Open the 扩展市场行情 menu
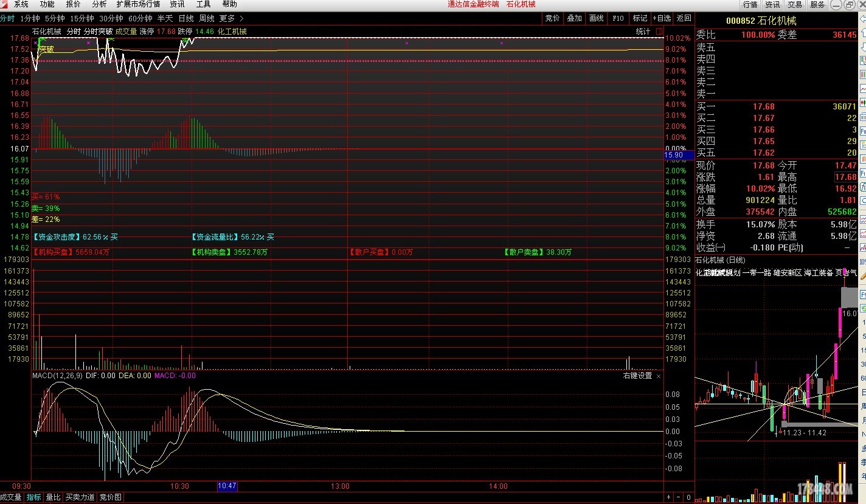The image size is (866, 504). (x=138, y=4)
